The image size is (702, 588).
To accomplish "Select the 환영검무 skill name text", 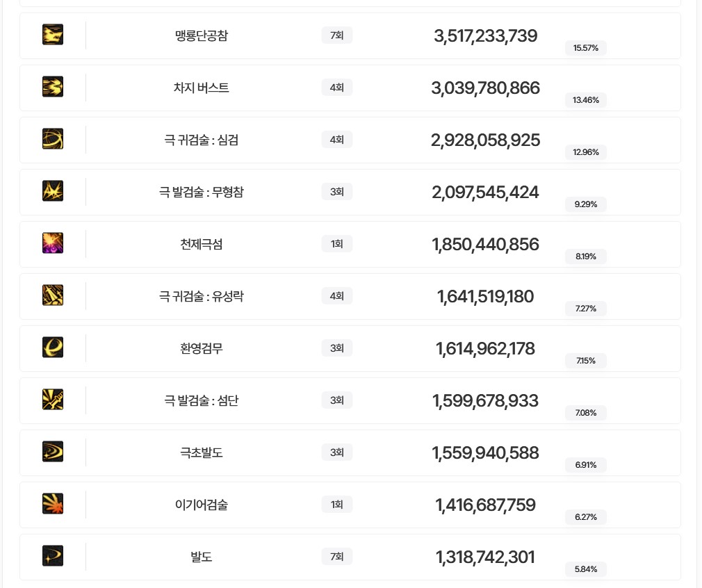I will tap(202, 348).
